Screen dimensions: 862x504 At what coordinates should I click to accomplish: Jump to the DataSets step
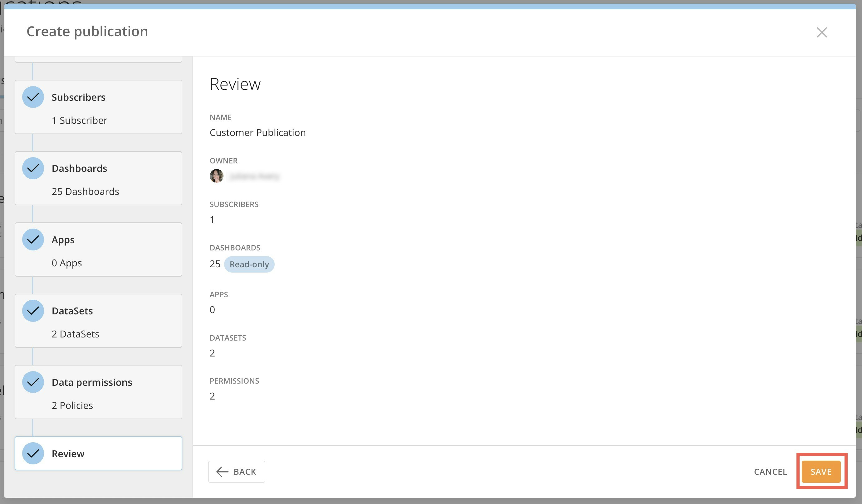tap(99, 321)
